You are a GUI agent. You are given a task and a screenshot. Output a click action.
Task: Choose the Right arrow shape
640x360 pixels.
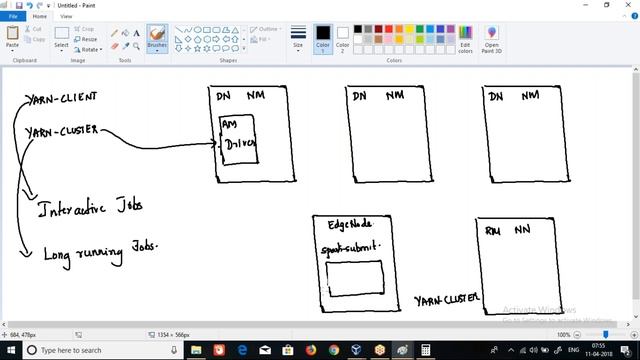click(216, 39)
